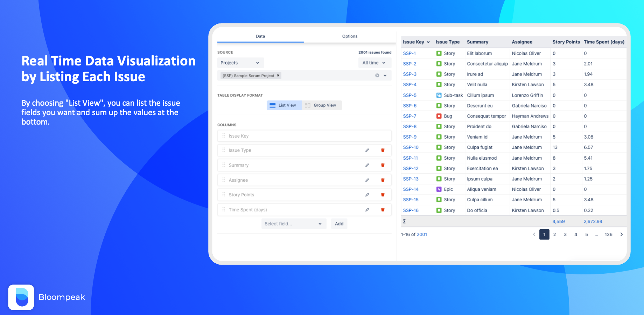Click the Time Spent (days) column header
The height and width of the screenshot is (315, 644).
(604, 42)
